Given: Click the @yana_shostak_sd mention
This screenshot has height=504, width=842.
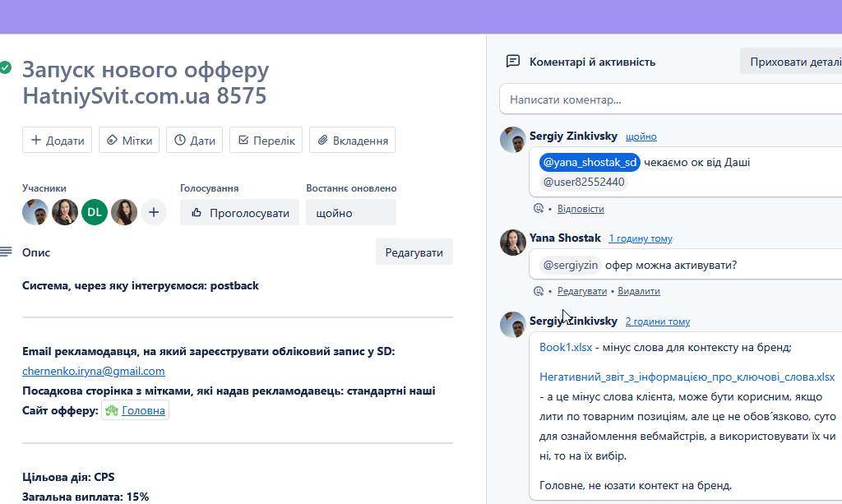Looking at the screenshot, I should click(x=590, y=162).
